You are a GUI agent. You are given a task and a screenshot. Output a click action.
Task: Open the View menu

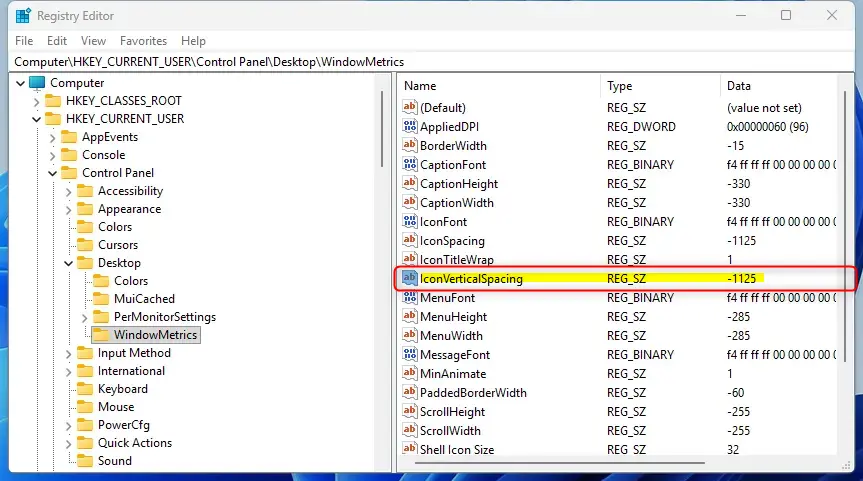93,41
